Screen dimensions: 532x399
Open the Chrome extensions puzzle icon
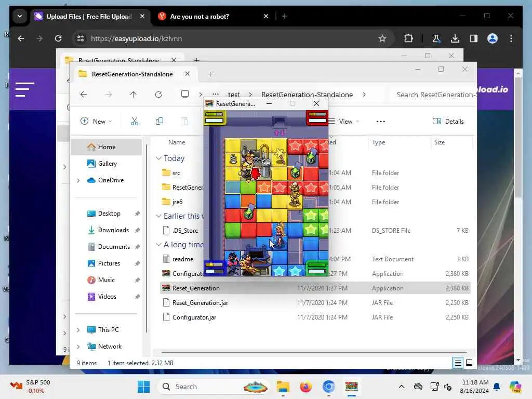[x=408, y=38]
